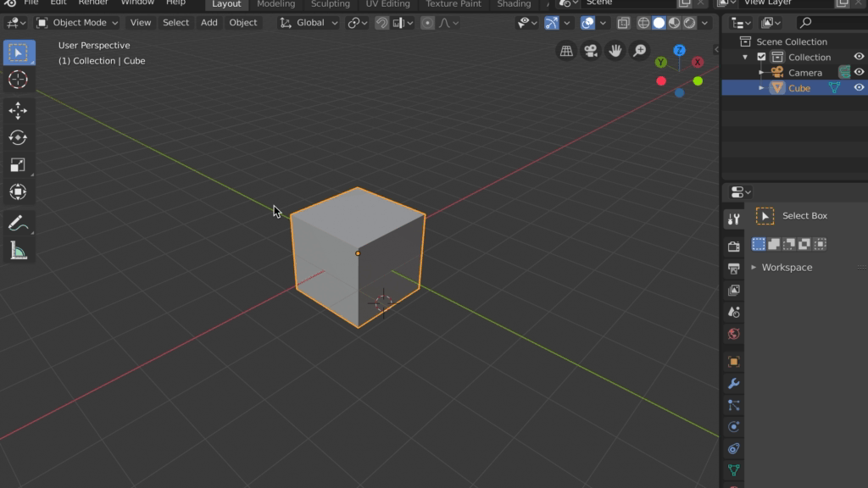This screenshot has height=488, width=868.
Task: Activate the Rotate tool
Action: tap(18, 137)
